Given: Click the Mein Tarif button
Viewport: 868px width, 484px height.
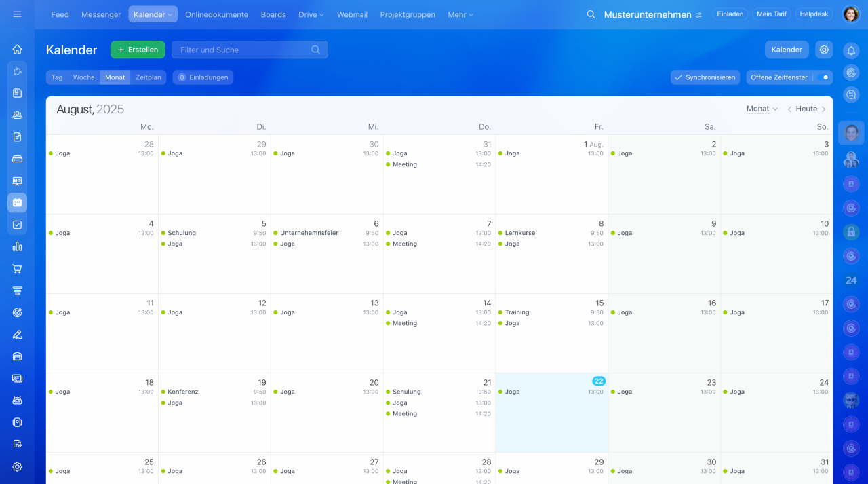Looking at the screenshot, I should point(772,14).
